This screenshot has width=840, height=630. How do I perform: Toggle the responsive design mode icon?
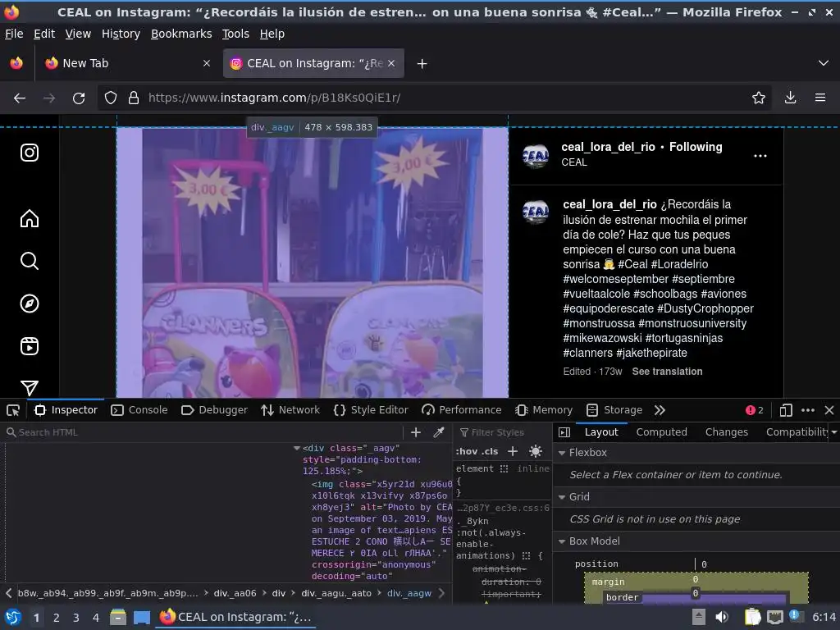(x=785, y=410)
